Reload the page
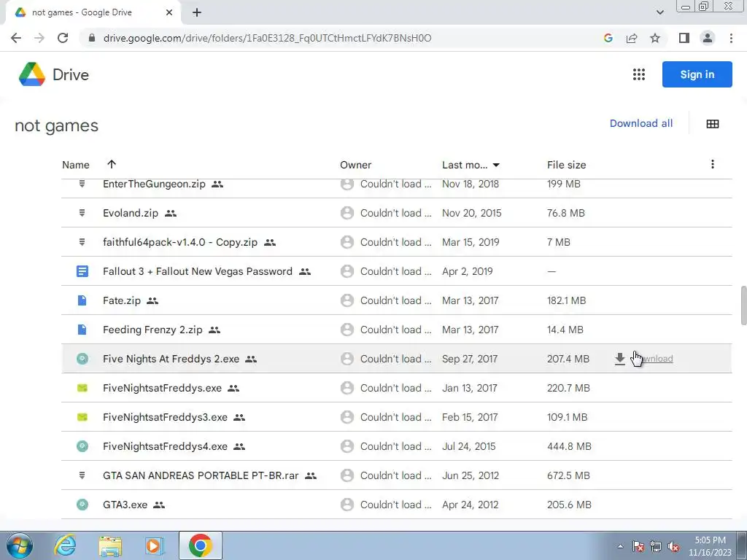 point(63,38)
